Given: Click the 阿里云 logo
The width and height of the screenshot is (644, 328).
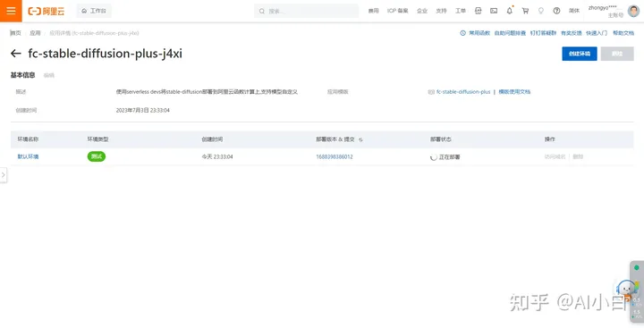Looking at the screenshot, I should 46,11.
